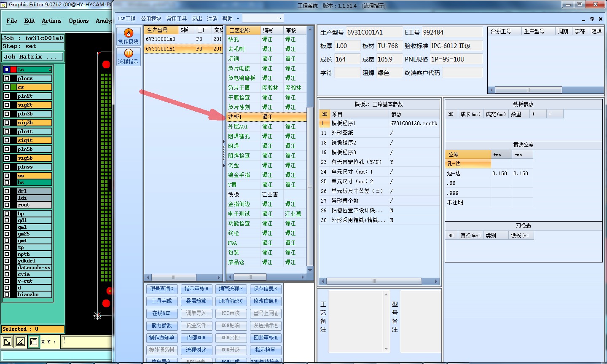Click the 工艺名称 column header

[243, 30]
